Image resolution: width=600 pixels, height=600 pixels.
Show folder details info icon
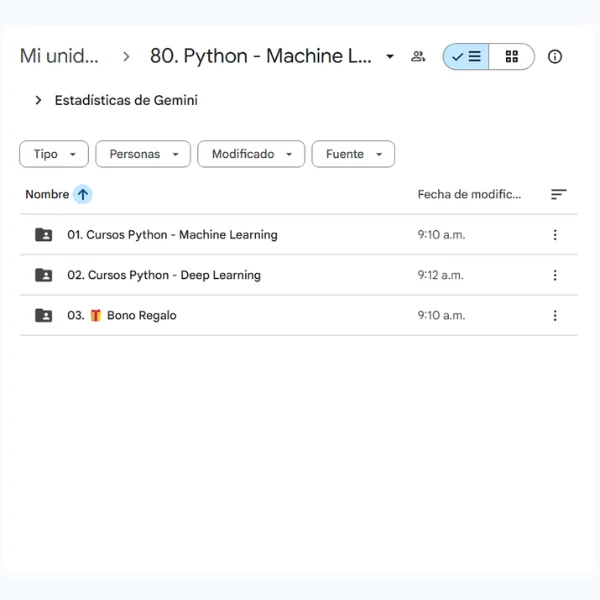click(554, 57)
